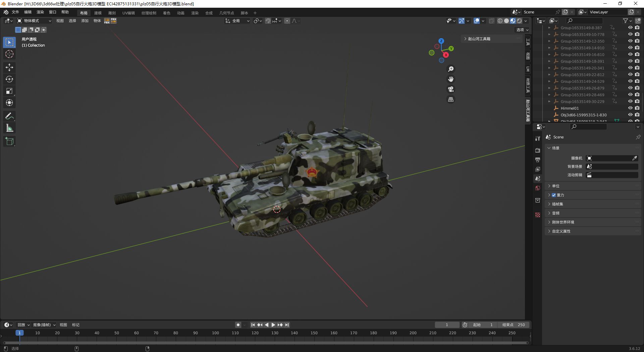Toggle eye visibility for Himmel01
Viewport: 644px width, 352px height.
coord(630,108)
